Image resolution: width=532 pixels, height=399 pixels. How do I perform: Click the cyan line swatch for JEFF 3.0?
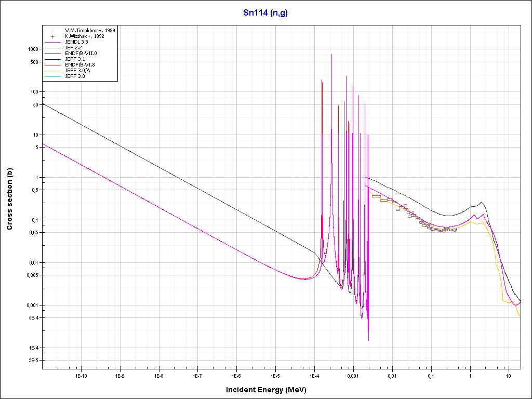(x=53, y=76)
